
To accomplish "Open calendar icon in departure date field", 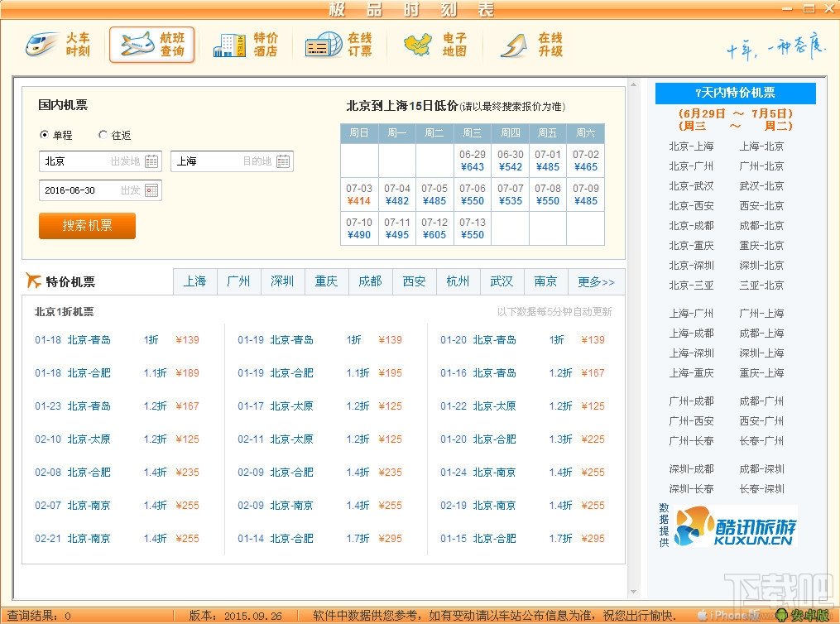I will [x=151, y=190].
